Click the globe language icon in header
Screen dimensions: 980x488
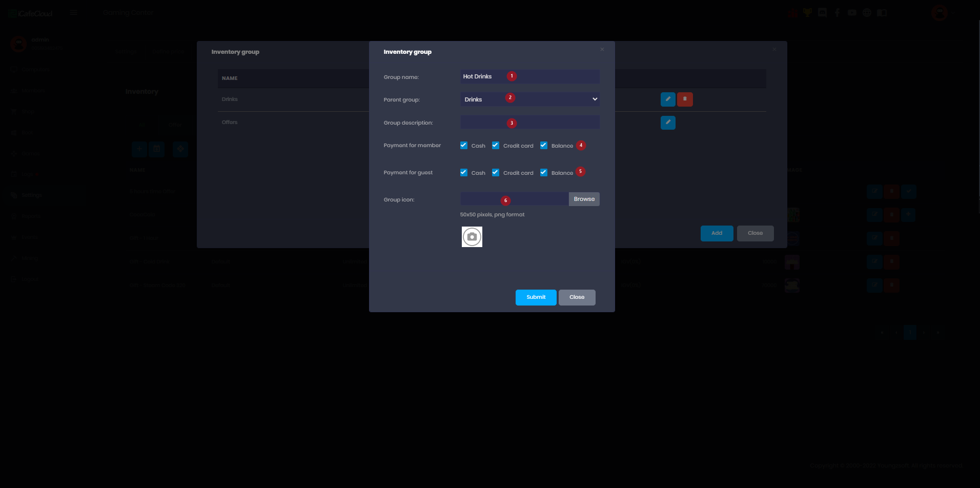[x=867, y=13]
